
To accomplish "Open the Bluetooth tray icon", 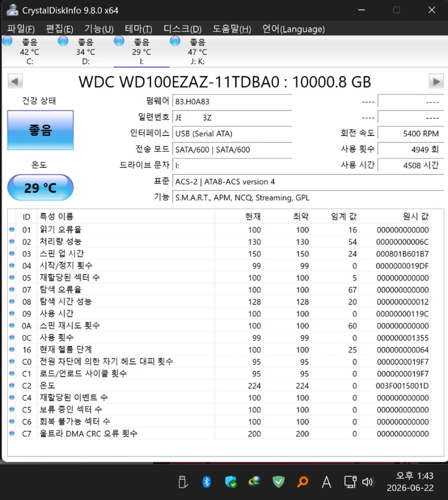I will (x=207, y=482).
